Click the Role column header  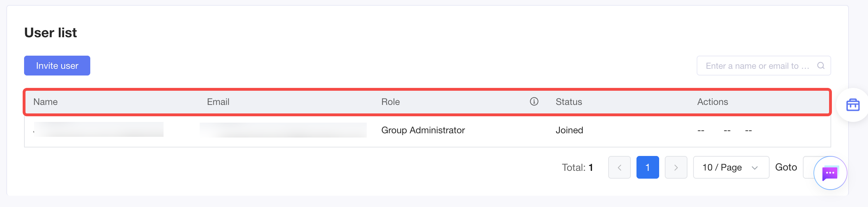pos(390,102)
